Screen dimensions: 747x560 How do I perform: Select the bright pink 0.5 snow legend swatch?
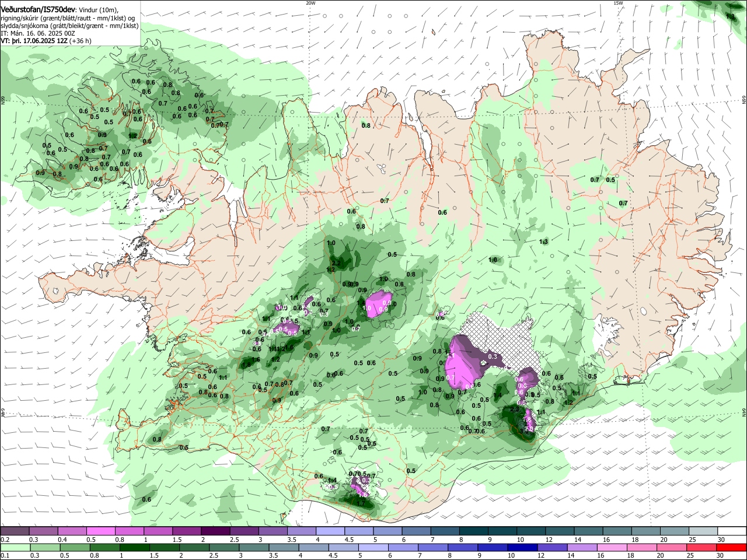(101, 531)
